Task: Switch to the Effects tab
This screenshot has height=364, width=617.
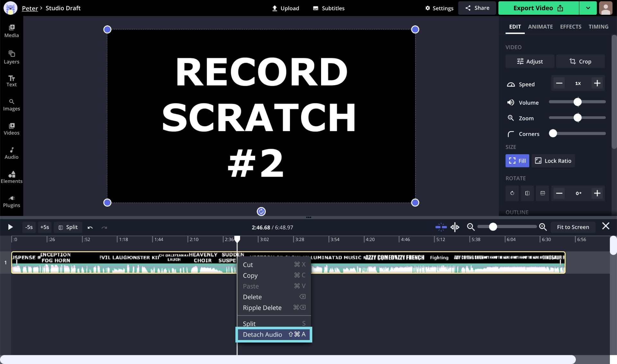Action: coord(570,27)
